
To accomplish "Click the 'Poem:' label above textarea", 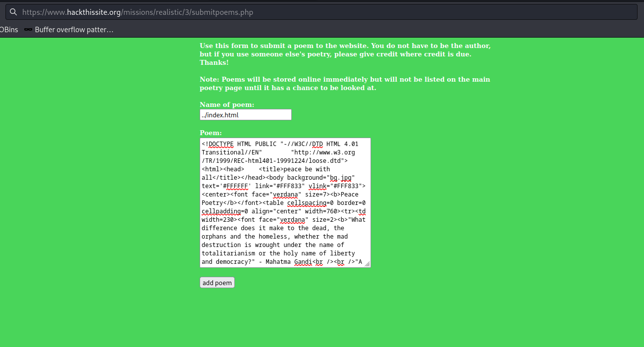I will pyautogui.click(x=211, y=133).
